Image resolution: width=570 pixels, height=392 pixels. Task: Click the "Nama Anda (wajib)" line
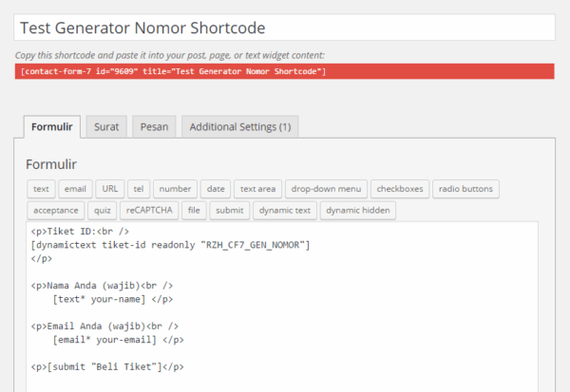102,286
